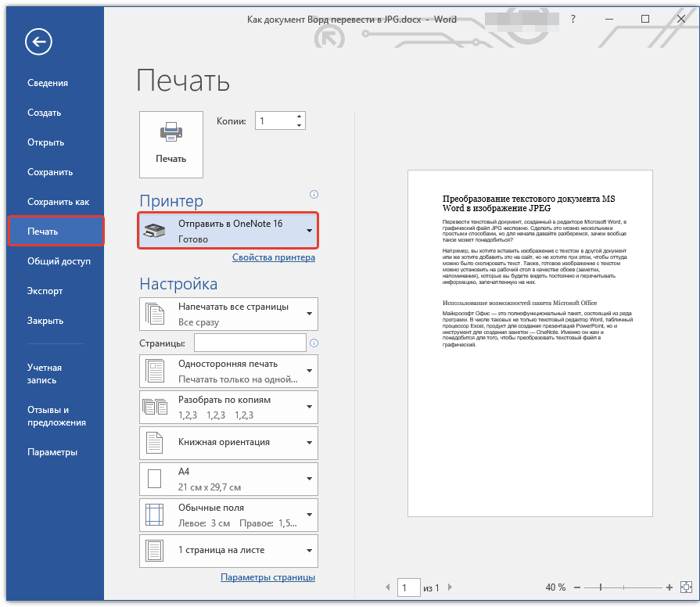
Task: Click the printer info icon beside Принтер
Action: [314, 195]
